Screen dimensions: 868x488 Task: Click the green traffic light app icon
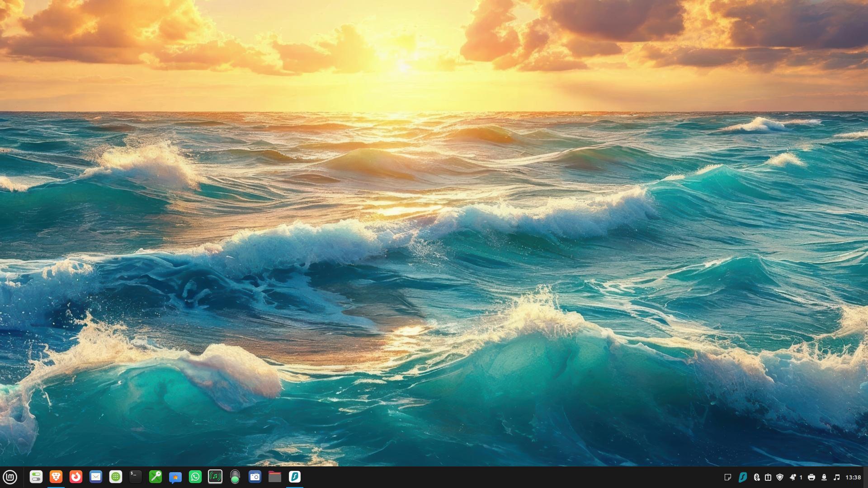pyautogui.click(x=235, y=477)
